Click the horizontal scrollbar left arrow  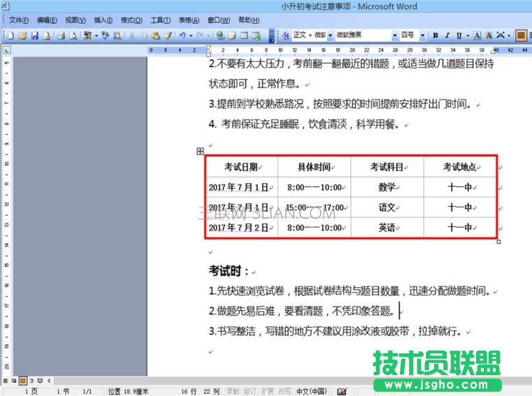[49, 381]
